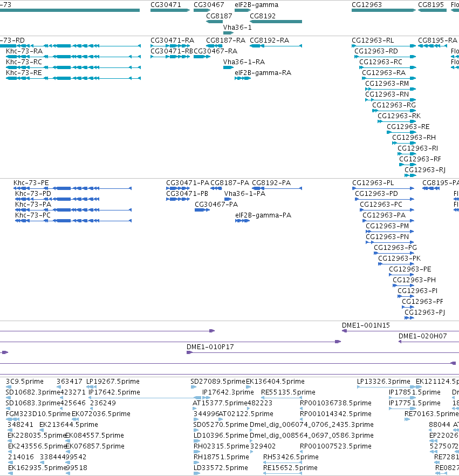Open BAC clone DME1-010P17
Screen dimensions: 459x476
pyautogui.click(x=210, y=347)
